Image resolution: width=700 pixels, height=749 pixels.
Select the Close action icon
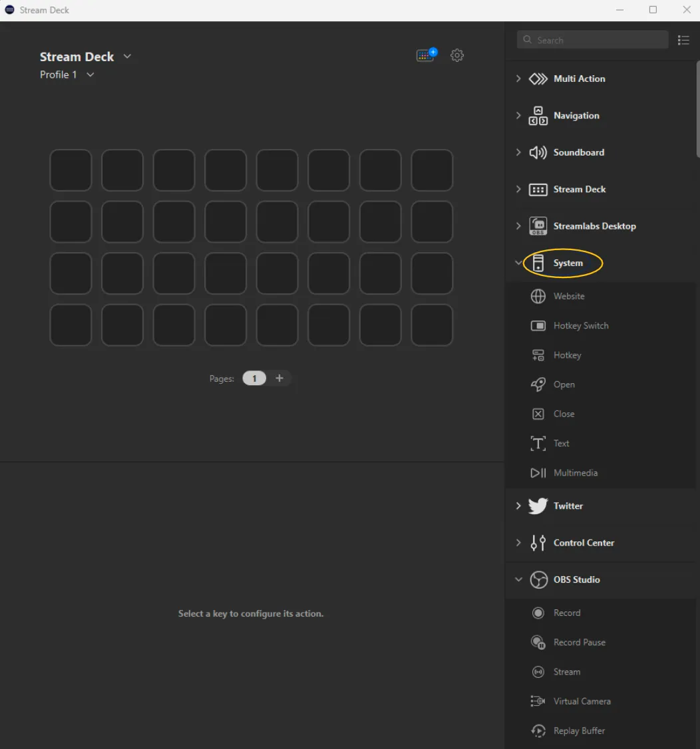pos(538,414)
